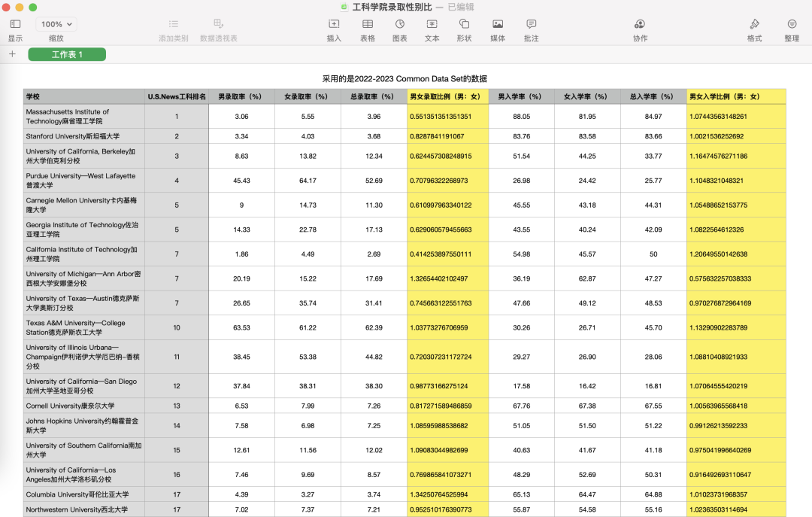The width and height of the screenshot is (812, 517).
Task: Select the University of California—San Diego cell
Action: (x=84, y=386)
